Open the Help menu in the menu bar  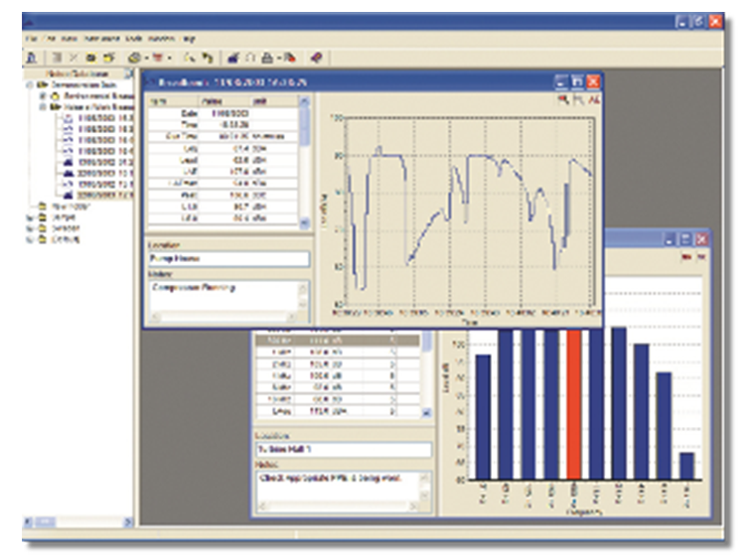tap(188, 38)
